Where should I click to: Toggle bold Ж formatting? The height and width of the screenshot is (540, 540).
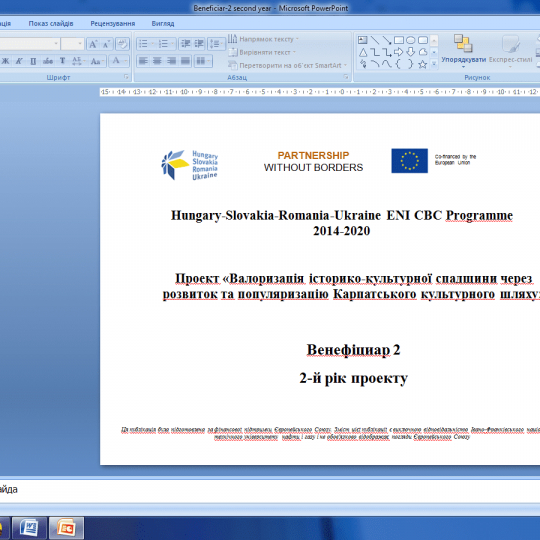pyautogui.click(x=6, y=61)
